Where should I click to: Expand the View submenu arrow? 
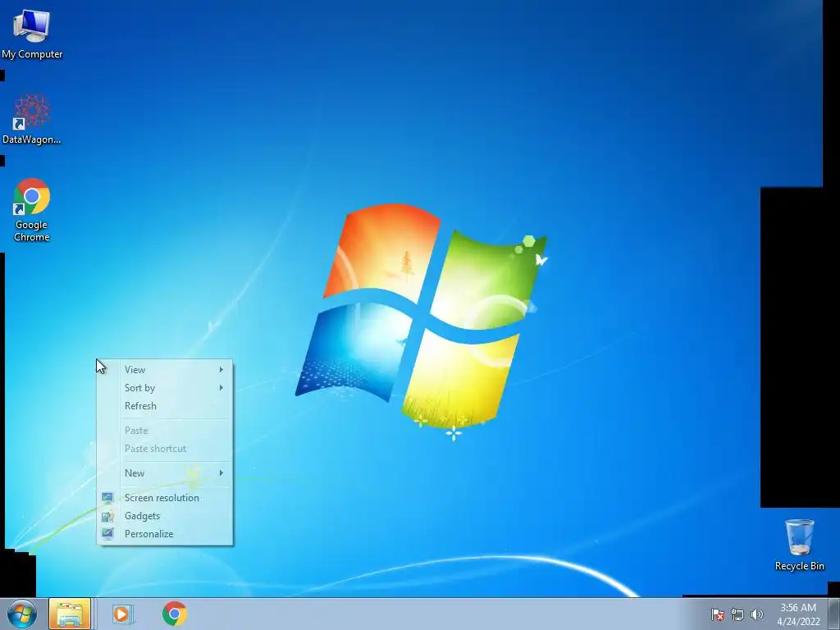[x=221, y=370]
